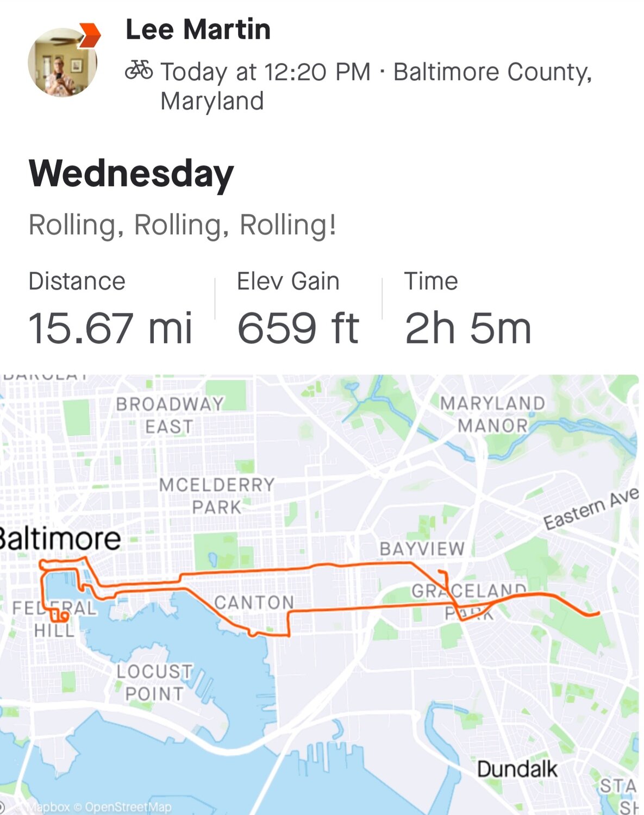Click the Mapbox attribution link
This screenshot has width=644, height=815.
tap(48, 807)
